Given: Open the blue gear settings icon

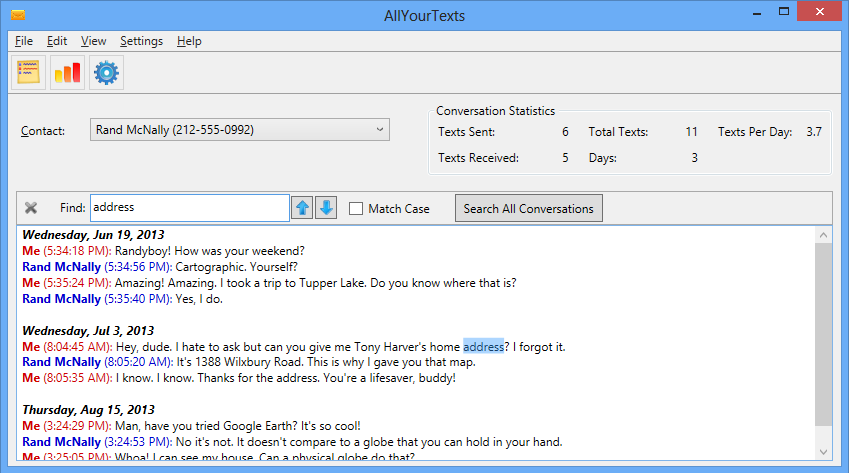Looking at the screenshot, I should click(x=106, y=73).
